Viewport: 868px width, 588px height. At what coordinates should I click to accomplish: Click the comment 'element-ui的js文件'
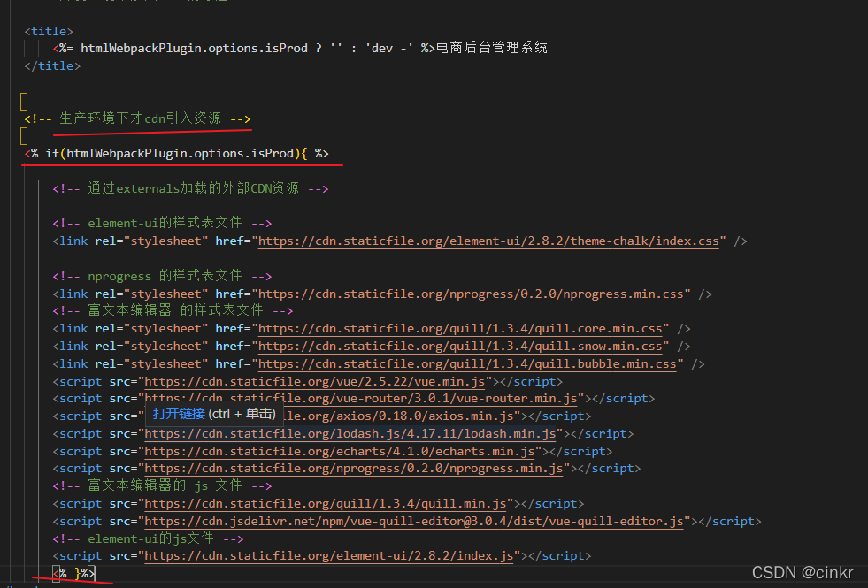tap(148, 538)
